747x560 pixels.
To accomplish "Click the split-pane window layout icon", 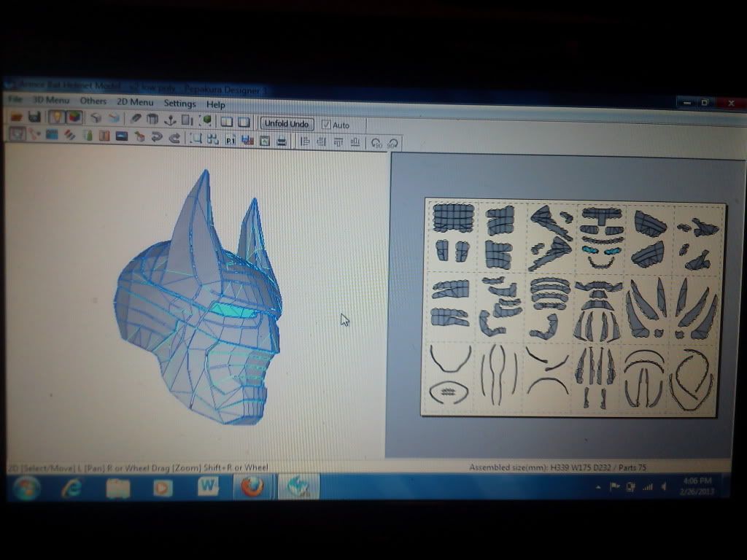I will (227, 122).
